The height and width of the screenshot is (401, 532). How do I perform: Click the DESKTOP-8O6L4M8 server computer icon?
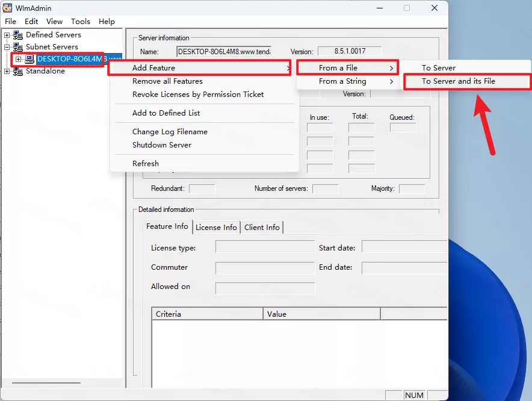(x=29, y=59)
